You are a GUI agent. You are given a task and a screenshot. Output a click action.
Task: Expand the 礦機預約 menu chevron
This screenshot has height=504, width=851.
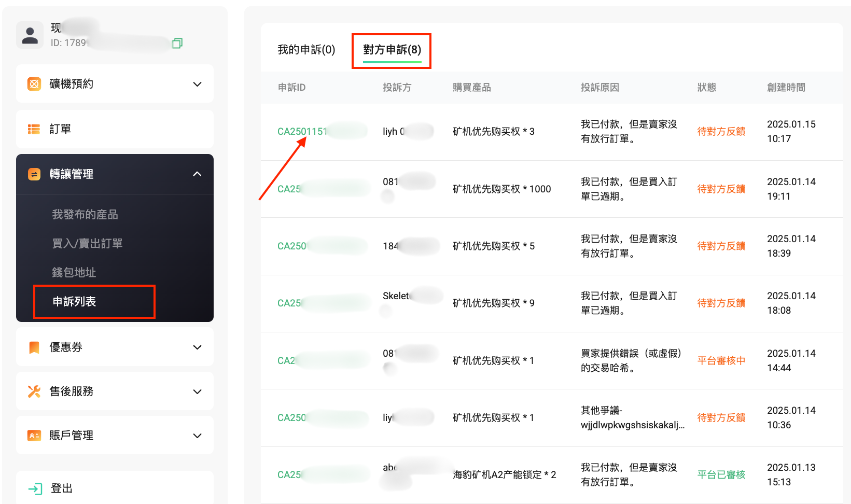(x=197, y=84)
